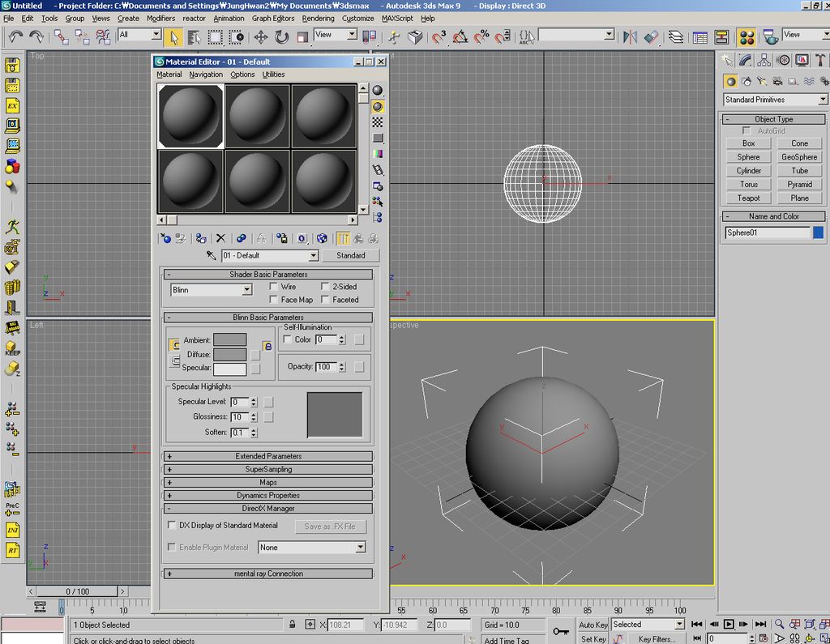
Task: Toggle Ambient-Diffuse color lock button
Action: point(267,346)
